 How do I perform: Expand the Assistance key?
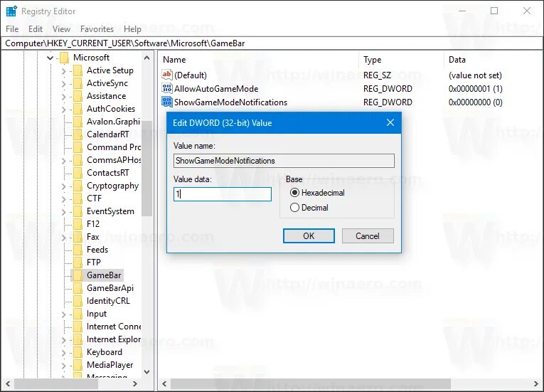click(63, 97)
